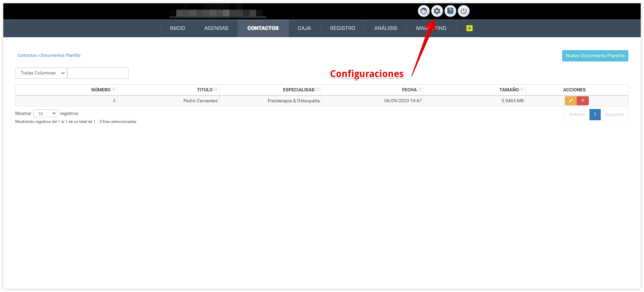Sort by FECHA column arrows

tap(420, 90)
